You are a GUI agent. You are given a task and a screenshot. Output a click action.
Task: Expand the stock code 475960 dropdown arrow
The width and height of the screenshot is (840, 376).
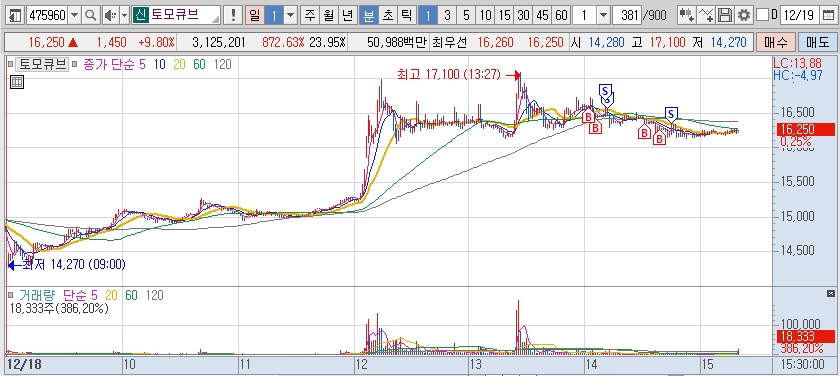pyautogui.click(x=74, y=16)
